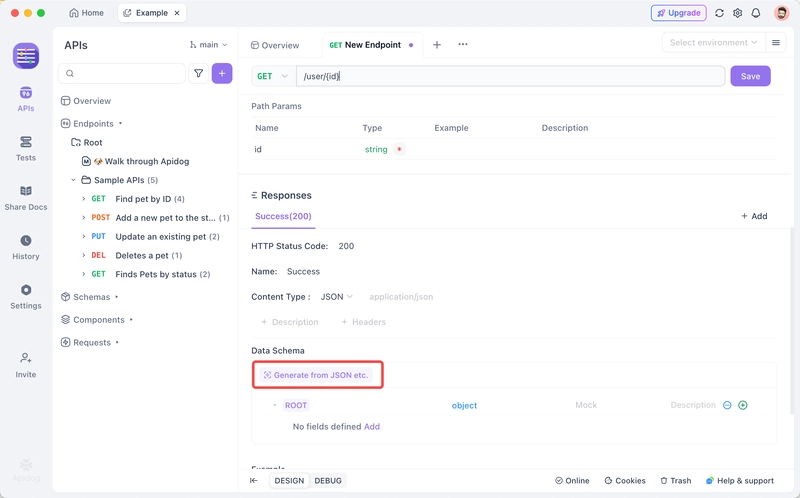Switch to DESIGN mode
This screenshot has height=498, width=800.
[x=289, y=481]
